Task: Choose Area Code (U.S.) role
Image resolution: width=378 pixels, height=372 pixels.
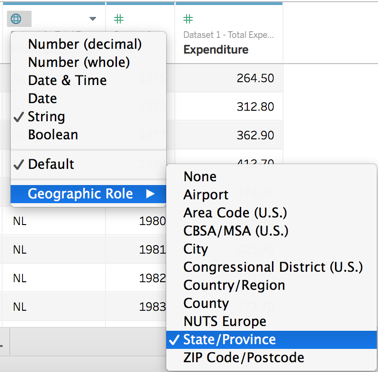Action: click(272, 213)
